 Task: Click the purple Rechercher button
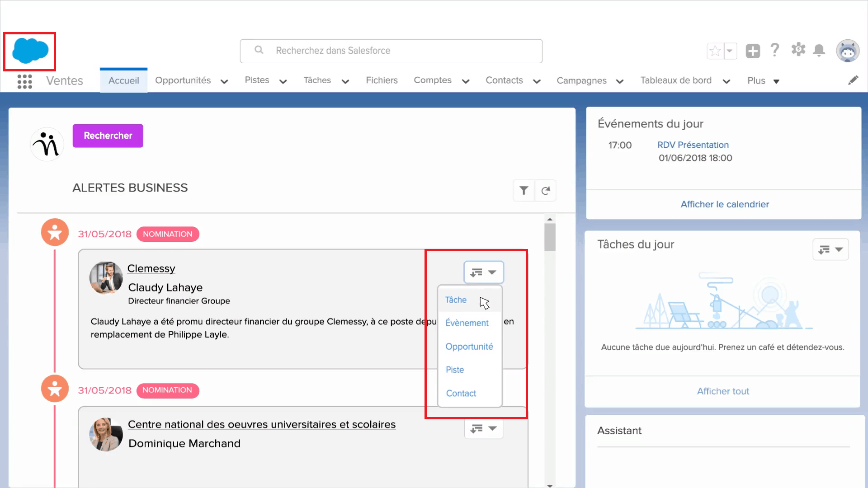tap(108, 136)
